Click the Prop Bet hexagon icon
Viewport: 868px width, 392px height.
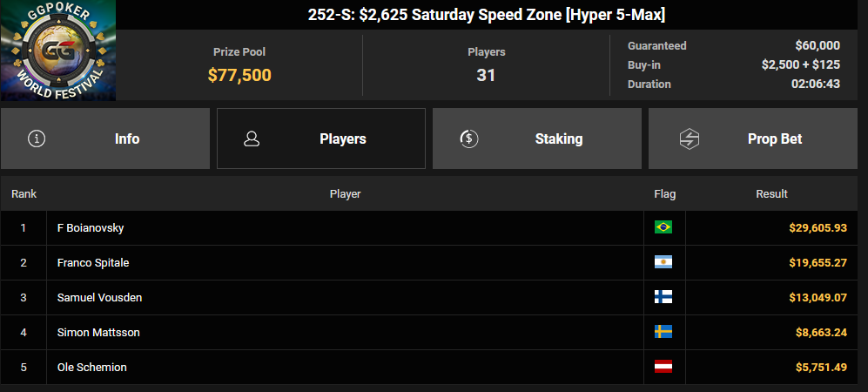pos(690,139)
